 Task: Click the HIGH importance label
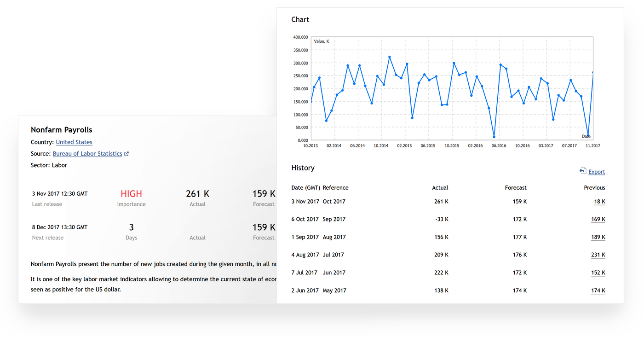coord(131,193)
